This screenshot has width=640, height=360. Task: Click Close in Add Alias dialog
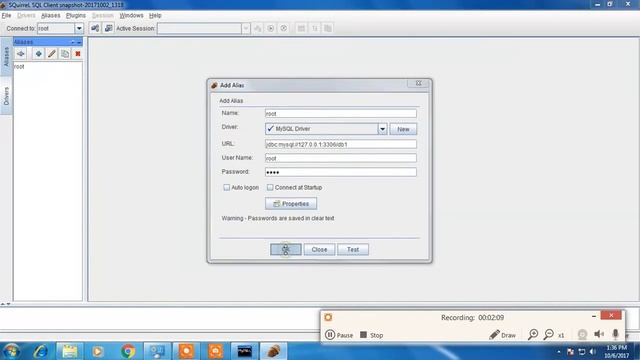319,249
